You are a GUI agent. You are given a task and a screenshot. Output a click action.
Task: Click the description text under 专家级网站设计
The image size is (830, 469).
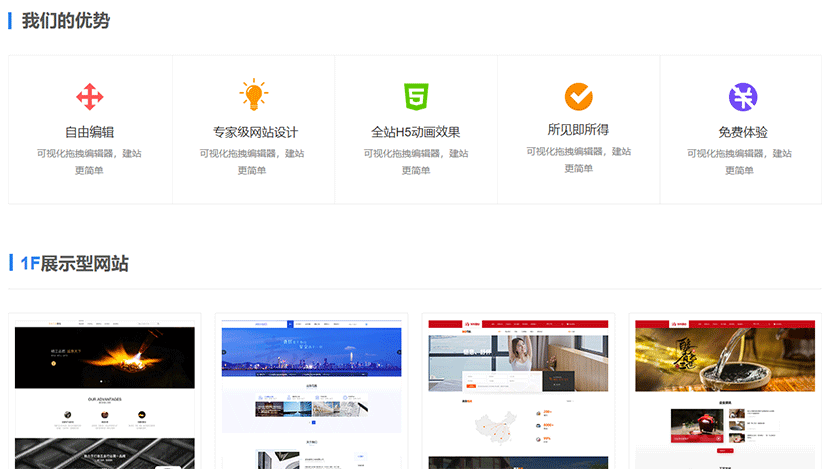pos(252,161)
